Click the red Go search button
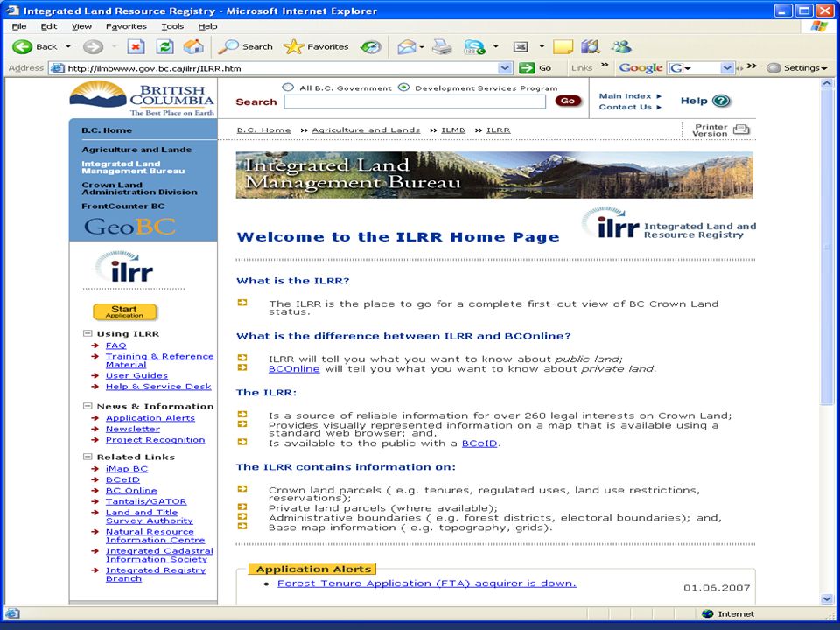 [x=568, y=101]
